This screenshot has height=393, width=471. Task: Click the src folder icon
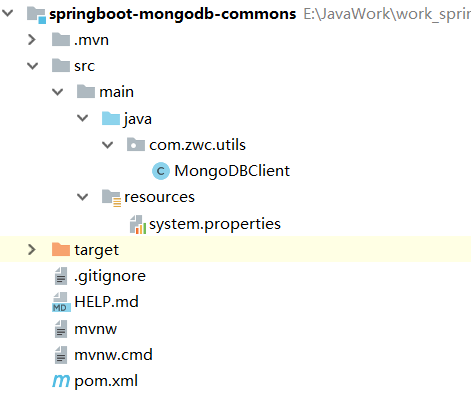(x=61, y=66)
